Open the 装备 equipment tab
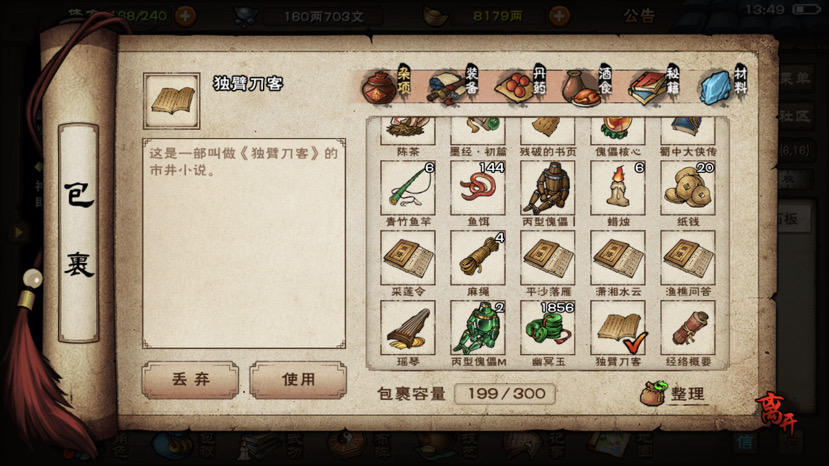This screenshot has width=829, height=466. point(454,86)
